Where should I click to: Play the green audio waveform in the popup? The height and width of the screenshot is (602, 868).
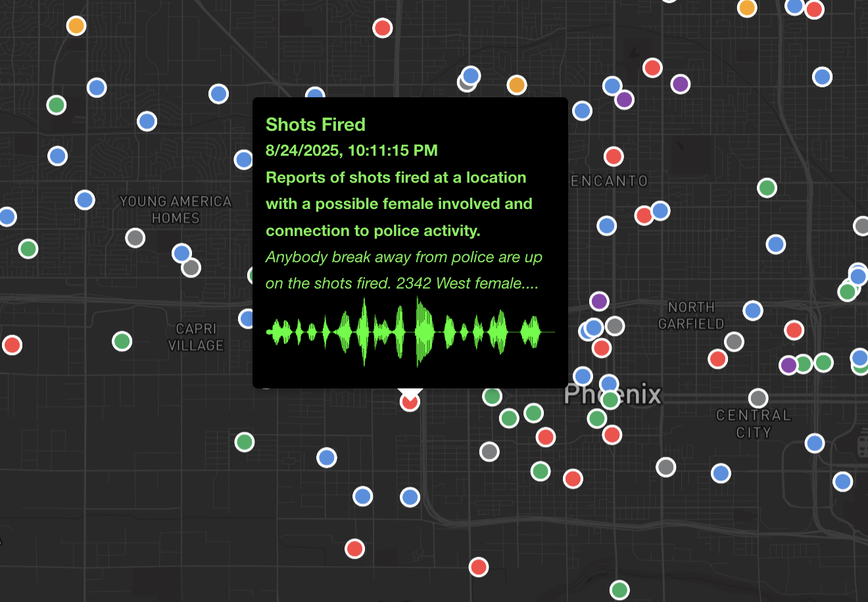coord(410,332)
